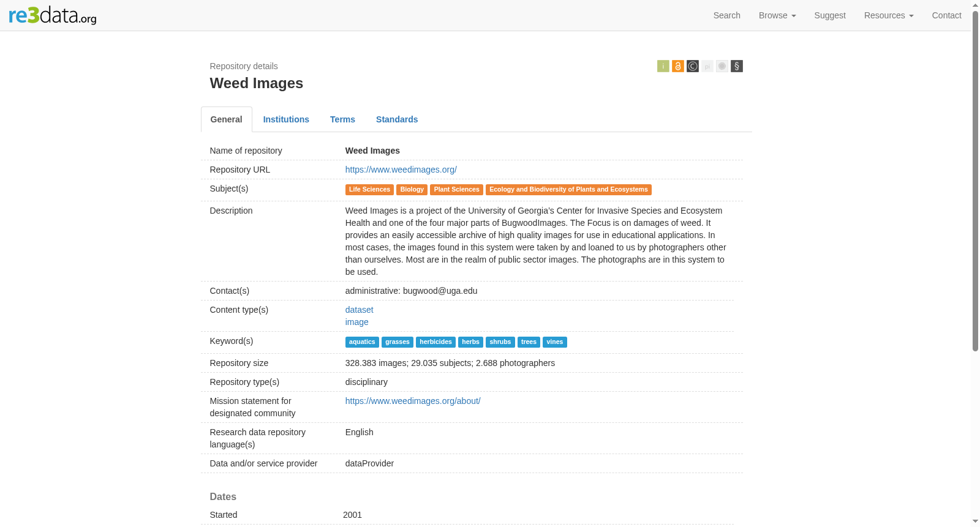Expand the Browse dropdown menu

(x=777, y=15)
